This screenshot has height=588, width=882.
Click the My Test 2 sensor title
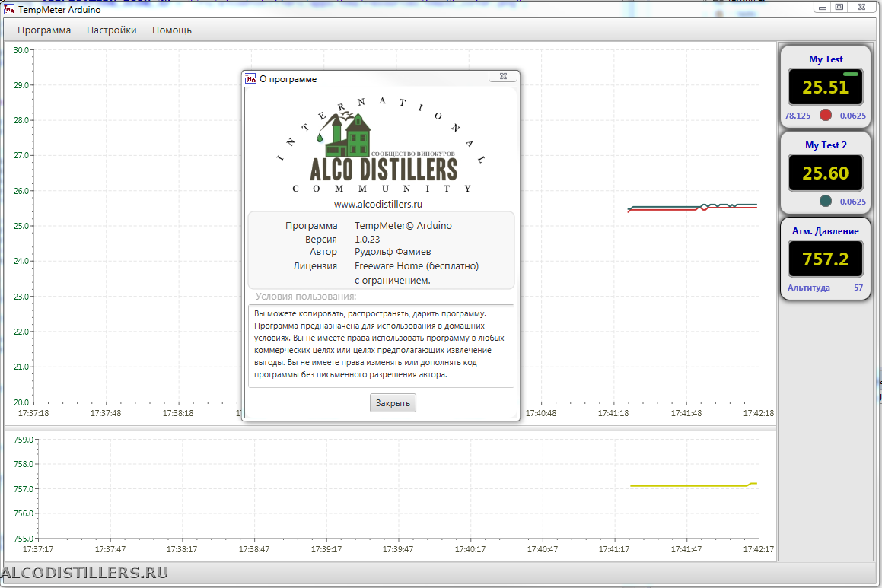coord(826,145)
